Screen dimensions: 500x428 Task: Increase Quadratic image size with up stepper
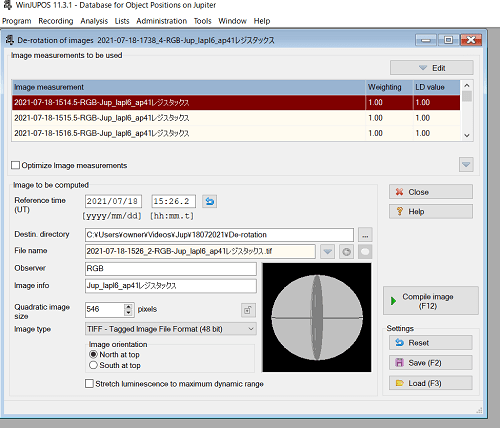coord(128,307)
